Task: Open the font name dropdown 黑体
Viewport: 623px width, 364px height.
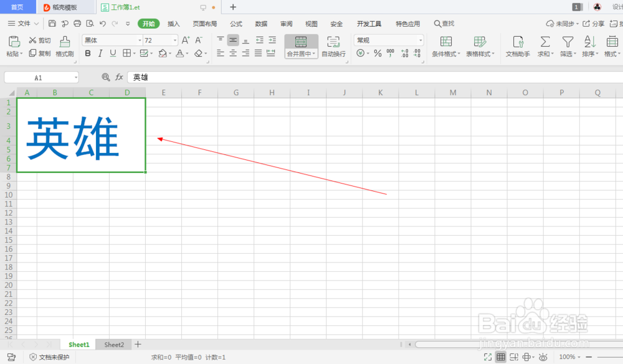Action: [x=140, y=40]
